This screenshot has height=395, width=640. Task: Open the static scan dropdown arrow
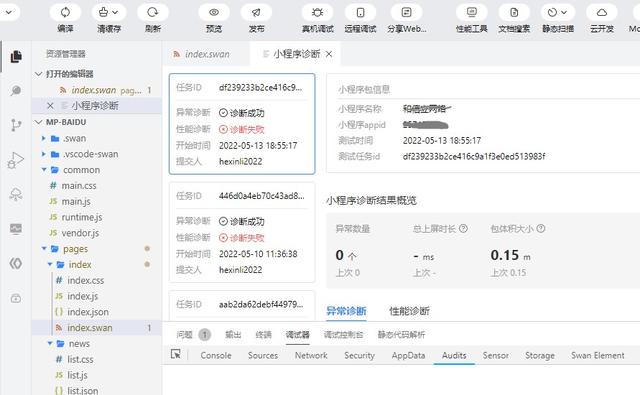(x=564, y=12)
